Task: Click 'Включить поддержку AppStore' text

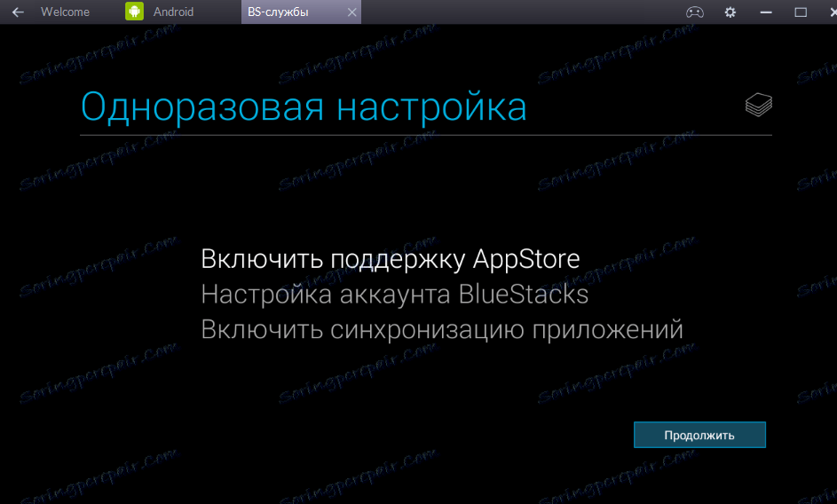Action: (391, 259)
